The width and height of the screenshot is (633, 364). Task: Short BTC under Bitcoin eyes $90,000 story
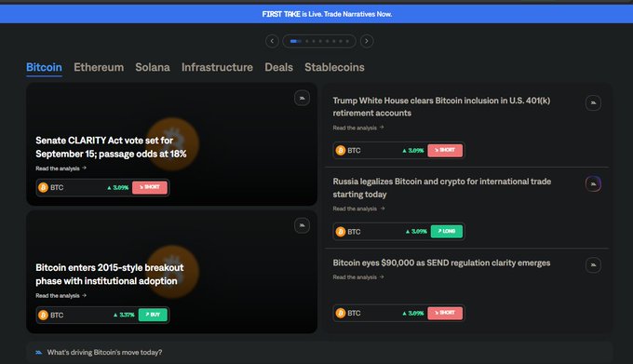(x=445, y=313)
